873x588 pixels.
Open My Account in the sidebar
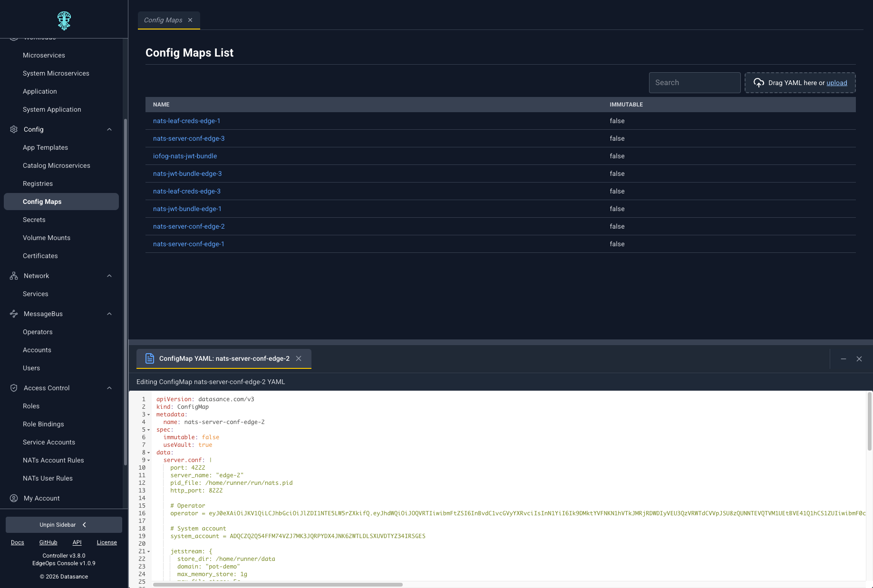coord(42,498)
